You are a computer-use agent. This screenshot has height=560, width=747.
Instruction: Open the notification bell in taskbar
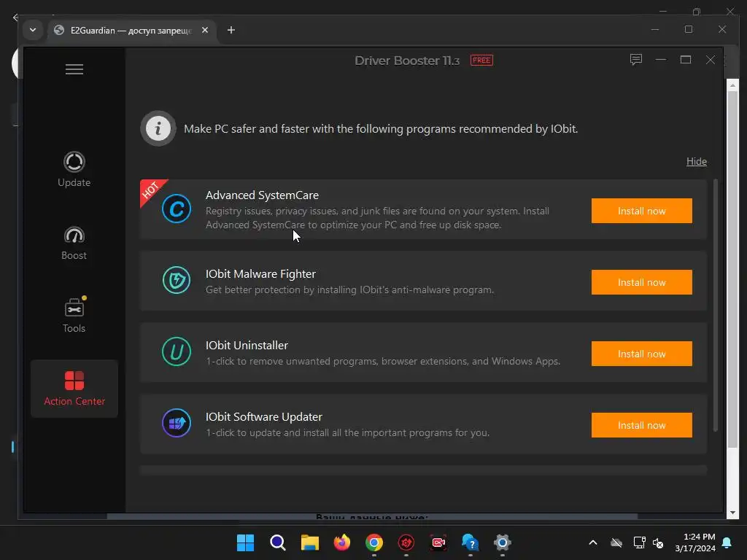pyautogui.click(x=727, y=542)
